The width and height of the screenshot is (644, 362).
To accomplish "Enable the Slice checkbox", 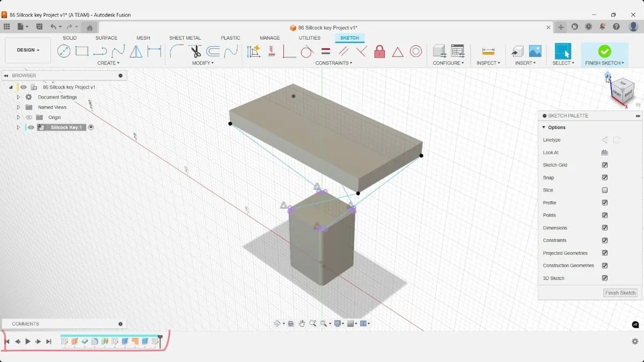I will click(x=605, y=190).
